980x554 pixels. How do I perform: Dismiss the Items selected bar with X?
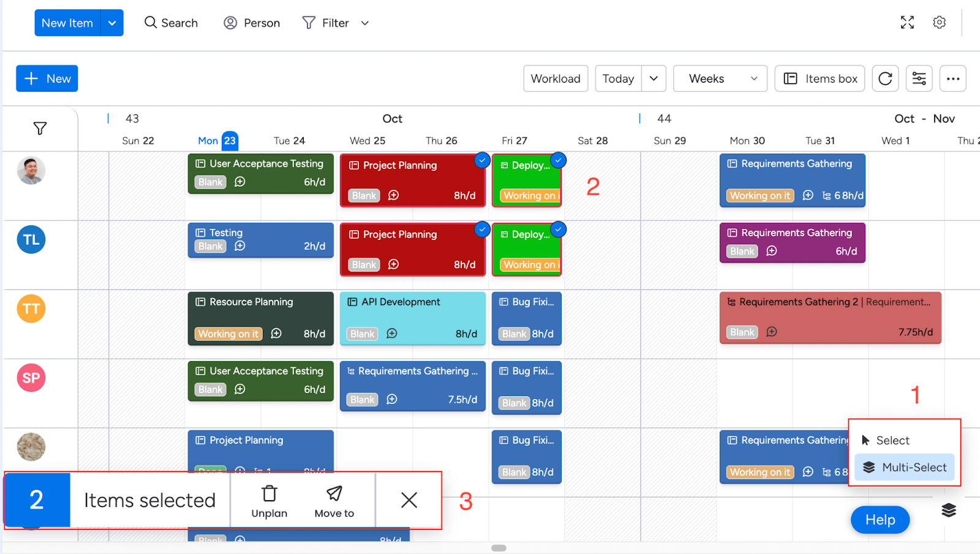[x=409, y=500]
